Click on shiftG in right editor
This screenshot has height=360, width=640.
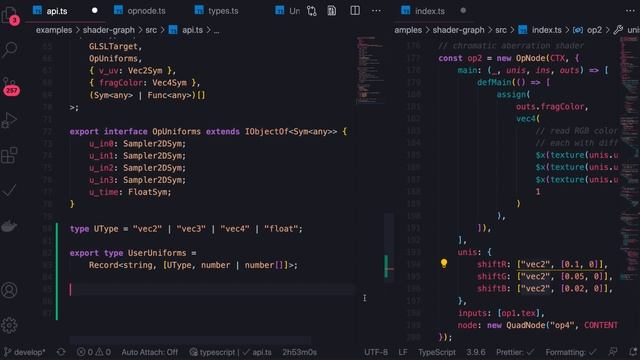pyautogui.click(x=491, y=276)
